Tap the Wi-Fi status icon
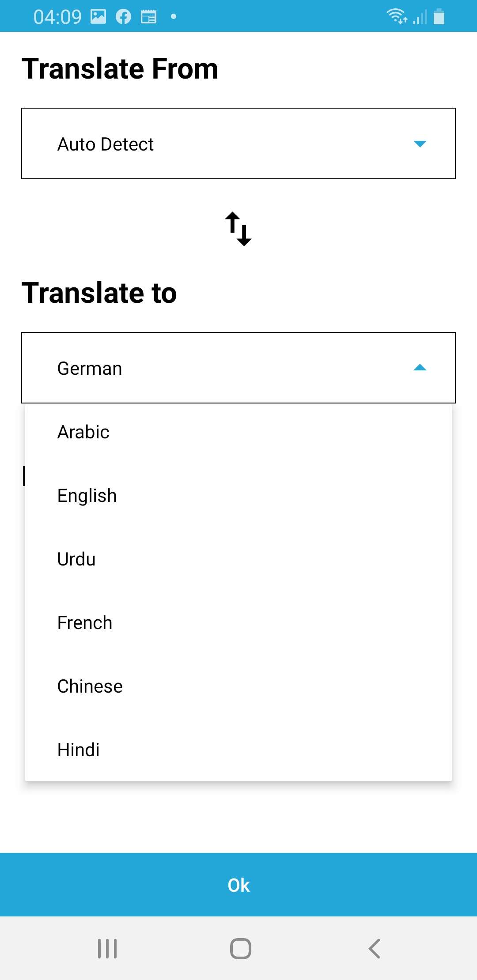Screen dimensions: 477x980 pos(397,16)
